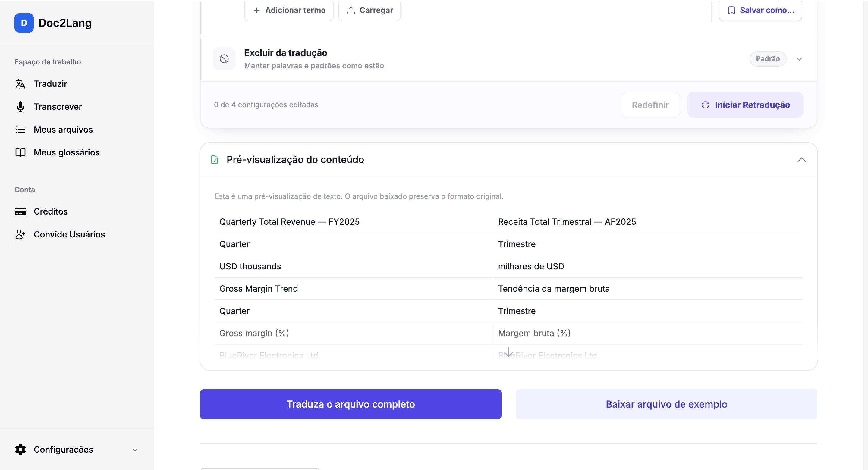Click the Meus glossários book icon
868x470 pixels.
tap(20, 152)
